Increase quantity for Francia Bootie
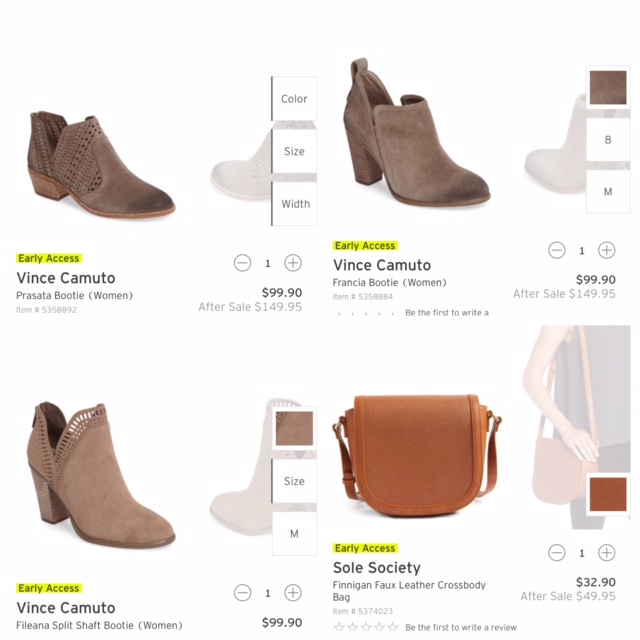Image resolution: width=640 pixels, height=640 pixels. [x=607, y=250]
